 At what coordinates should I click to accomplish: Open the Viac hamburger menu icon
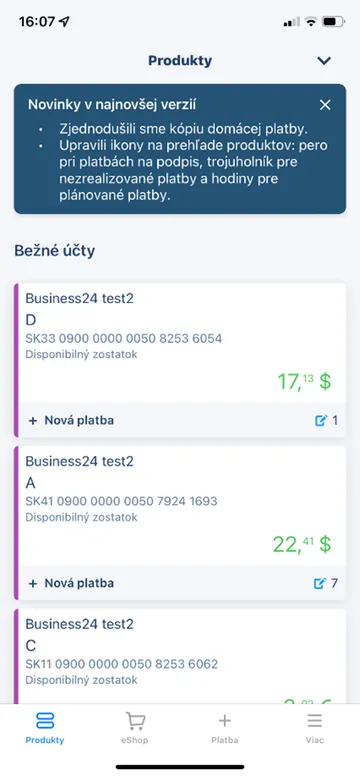click(x=314, y=721)
